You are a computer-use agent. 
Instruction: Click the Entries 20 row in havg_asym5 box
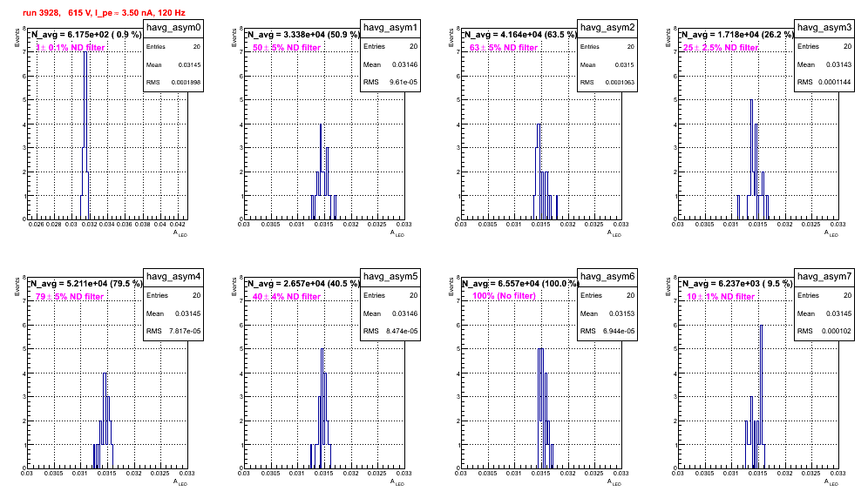click(390, 295)
